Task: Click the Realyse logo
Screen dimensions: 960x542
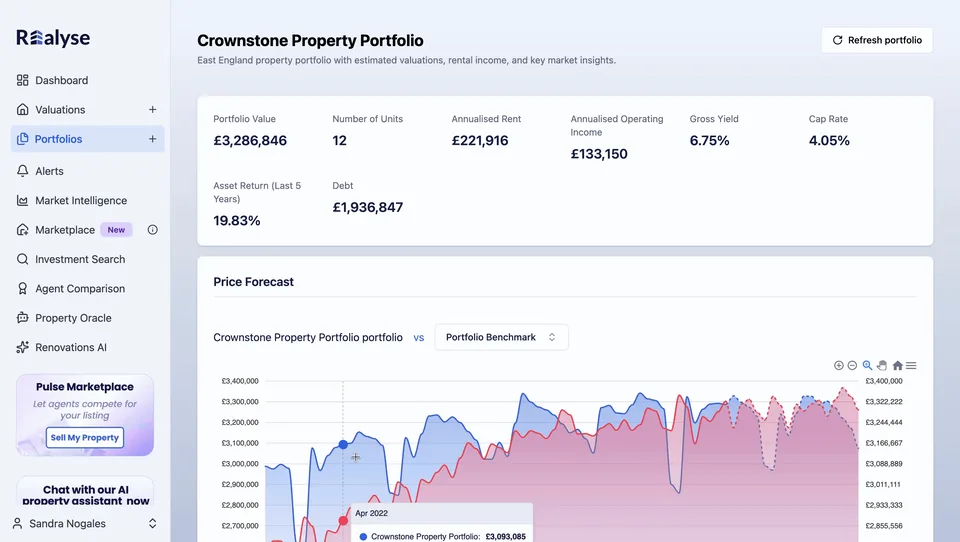Action: (53, 38)
